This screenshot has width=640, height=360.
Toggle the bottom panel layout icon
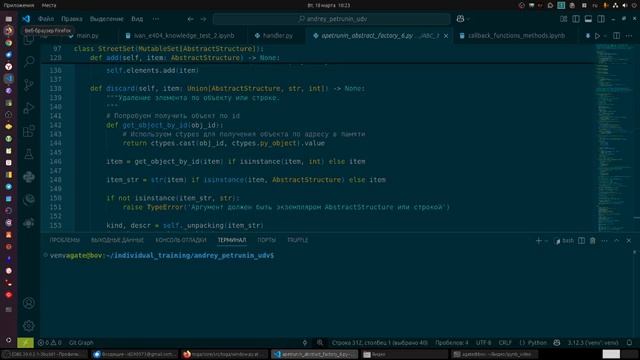(x=588, y=19)
